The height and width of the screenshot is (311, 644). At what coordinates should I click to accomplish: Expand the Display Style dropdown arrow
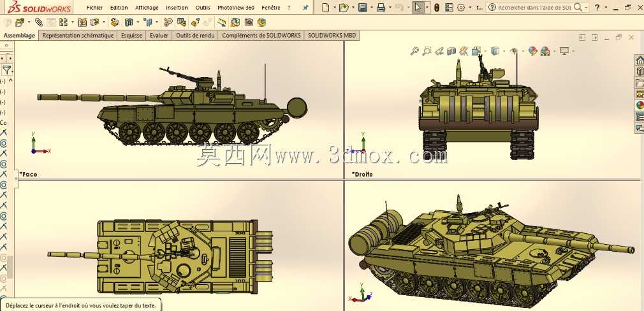pos(504,51)
